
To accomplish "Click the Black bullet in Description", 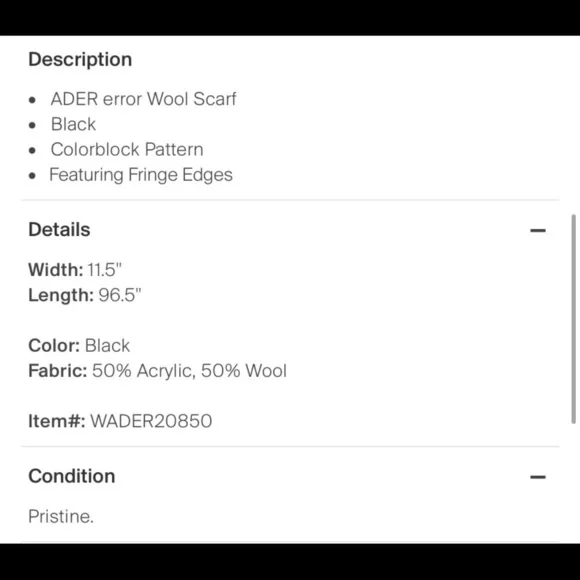I will point(73,124).
